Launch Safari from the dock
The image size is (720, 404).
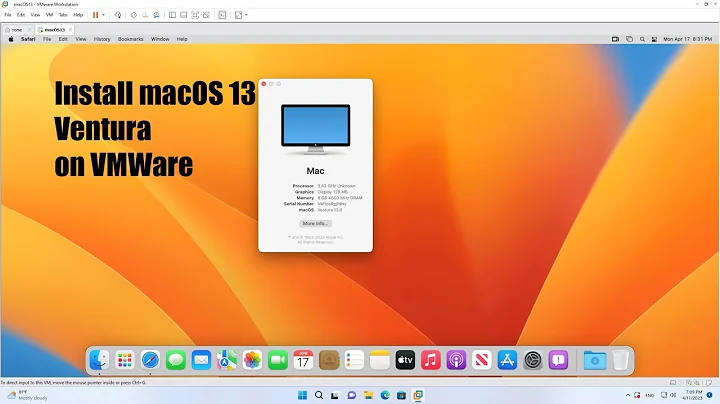150,360
